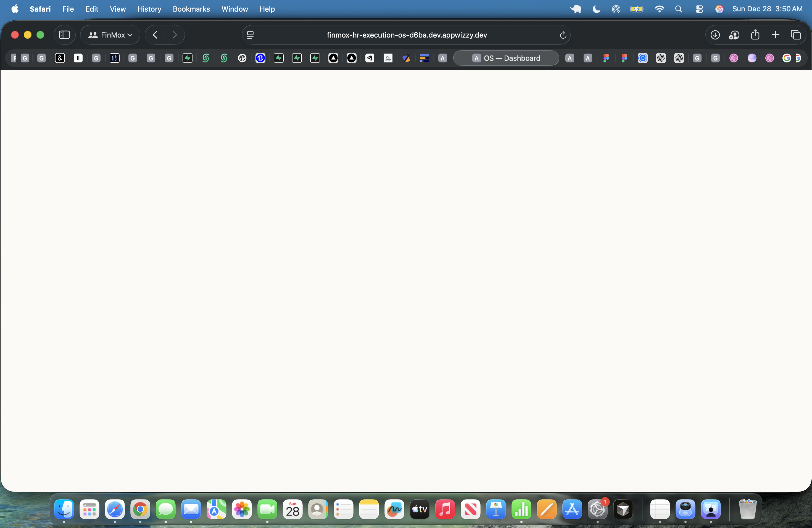Open the History menu
Screen dimensions: 812x528
point(149,9)
